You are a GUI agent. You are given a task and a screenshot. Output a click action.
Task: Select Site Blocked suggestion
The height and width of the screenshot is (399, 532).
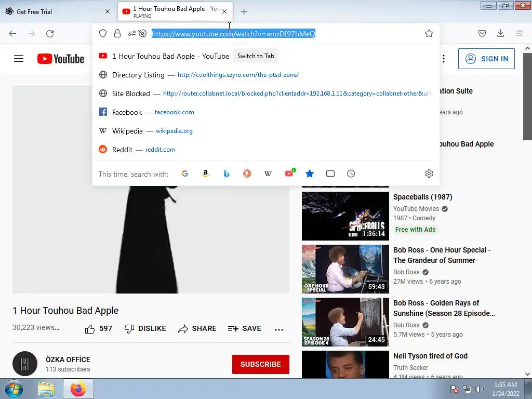pos(265,94)
